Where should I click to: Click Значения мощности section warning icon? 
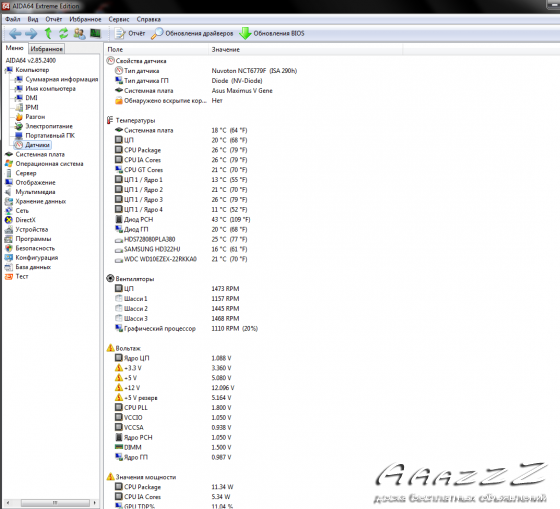110,477
